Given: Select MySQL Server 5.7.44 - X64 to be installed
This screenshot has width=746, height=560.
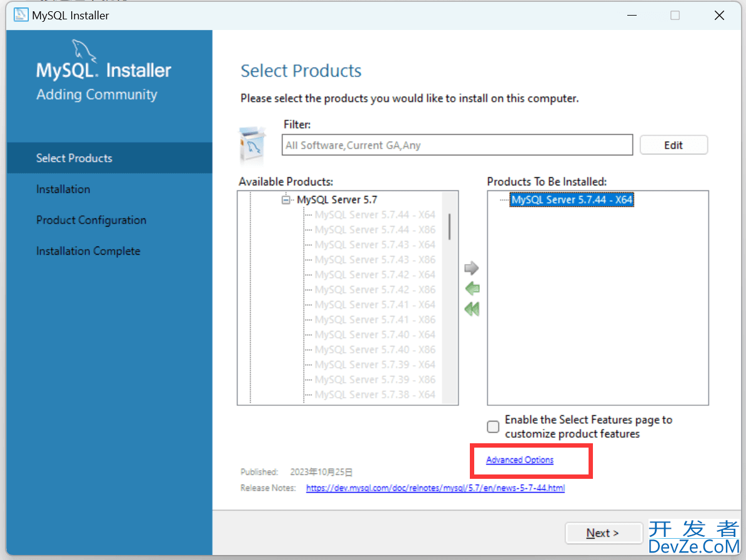Looking at the screenshot, I should [x=572, y=200].
